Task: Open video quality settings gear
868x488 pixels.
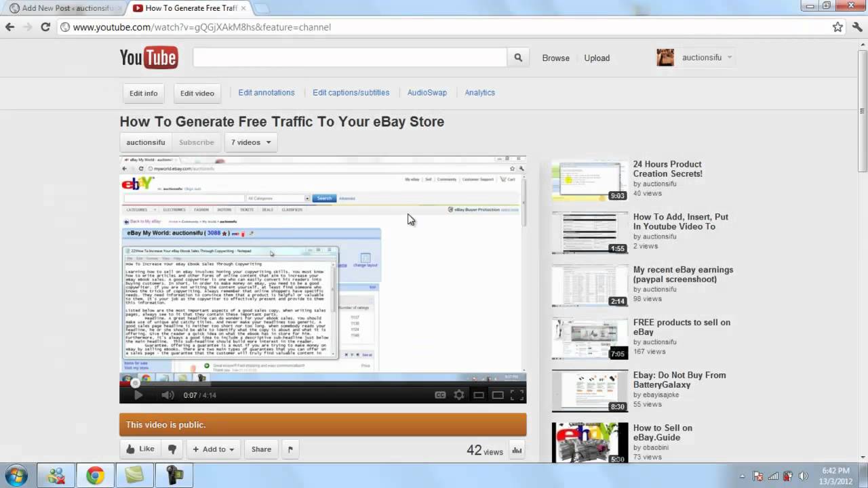Action: pos(459,395)
